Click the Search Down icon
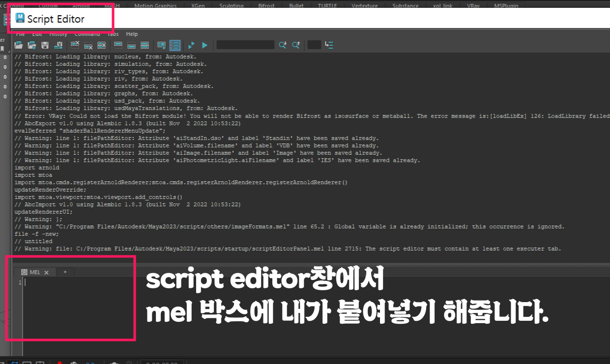 tap(283, 45)
